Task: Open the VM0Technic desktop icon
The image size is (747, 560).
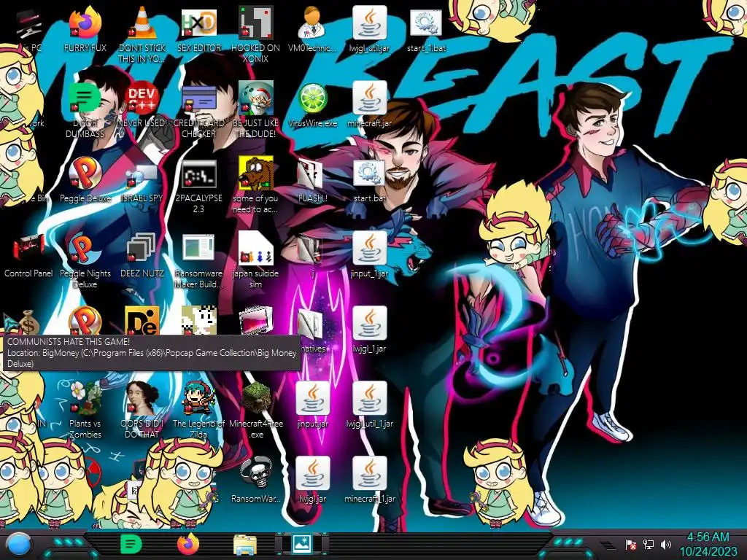Action: [312, 24]
